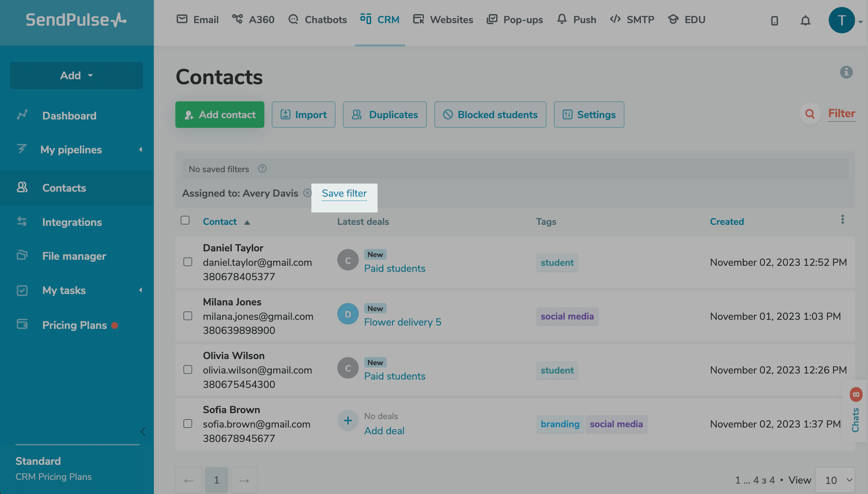Select the EDU graduation cap icon
This screenshot has width=868, height=494.
[x=674, y=19]
